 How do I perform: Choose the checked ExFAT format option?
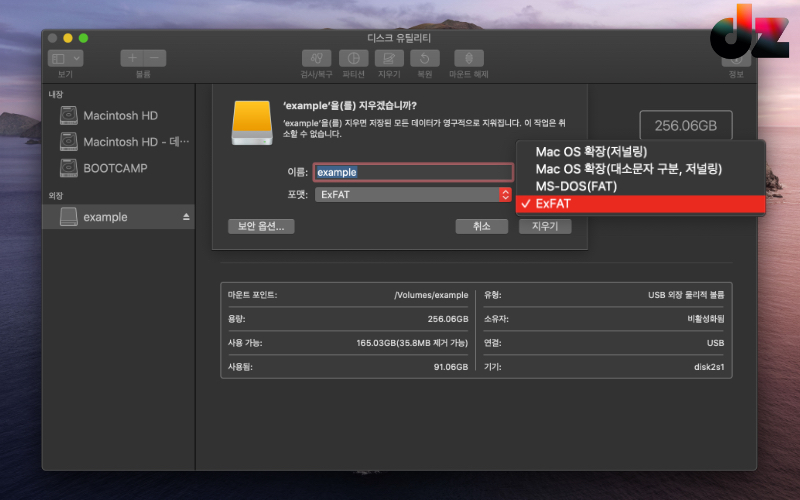point(640,204)
